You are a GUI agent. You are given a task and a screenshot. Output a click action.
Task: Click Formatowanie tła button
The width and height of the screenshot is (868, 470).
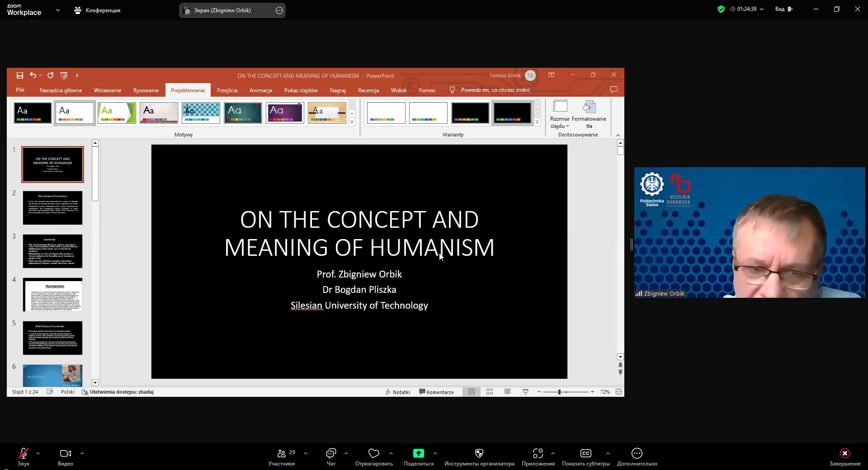tap(589, 115)
